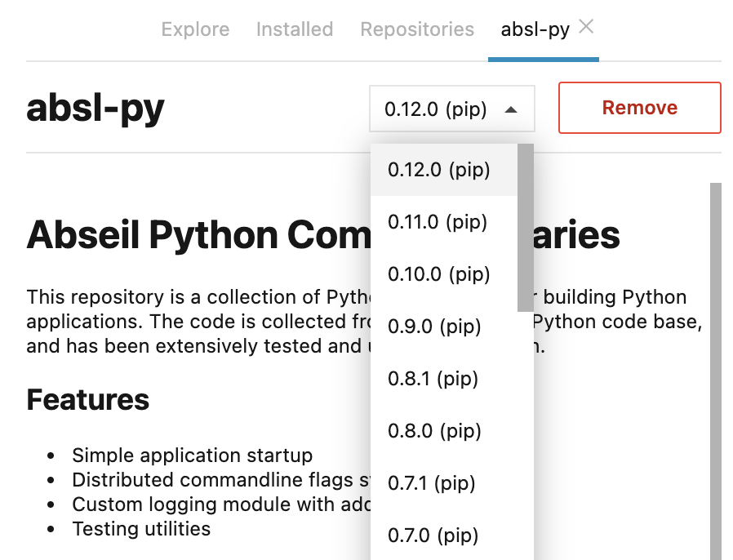
Task: Select version 0.10.0 (pip)
Action: tap(439, 274)
